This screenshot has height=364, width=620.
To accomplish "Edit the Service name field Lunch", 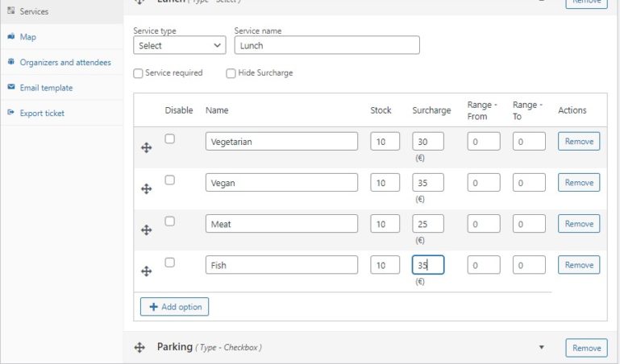I will tap(327, 45).
